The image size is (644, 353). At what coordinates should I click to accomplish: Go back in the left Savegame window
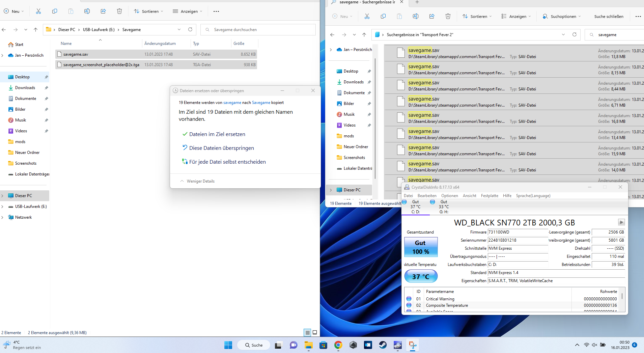[4, 30]
